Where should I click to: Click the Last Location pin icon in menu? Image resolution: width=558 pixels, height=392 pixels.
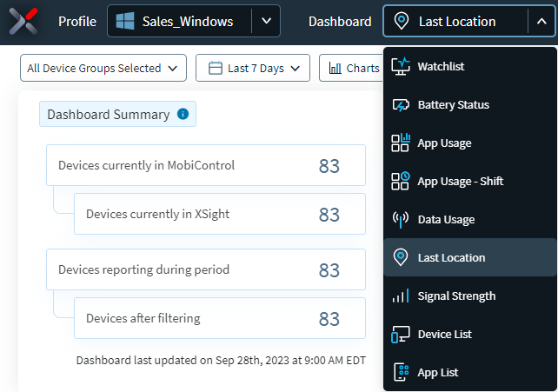pyautogui.click(x=401, y=257)
